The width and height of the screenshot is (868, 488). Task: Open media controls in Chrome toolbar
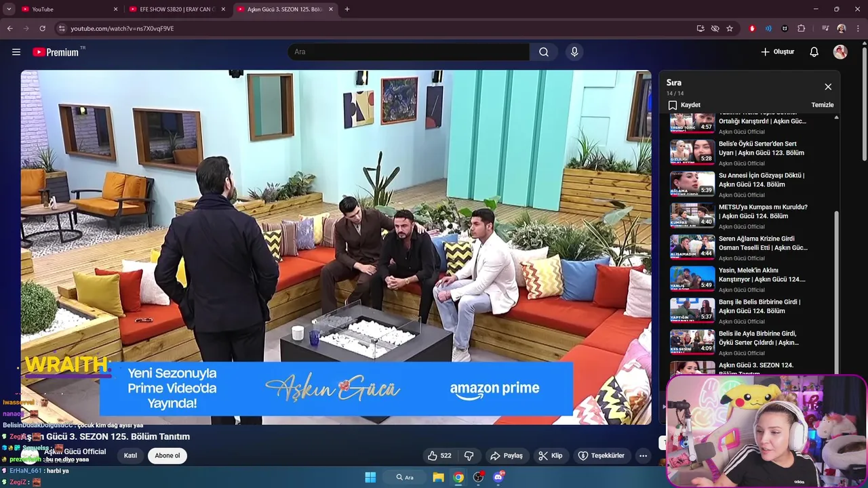(x=825, y=28)
